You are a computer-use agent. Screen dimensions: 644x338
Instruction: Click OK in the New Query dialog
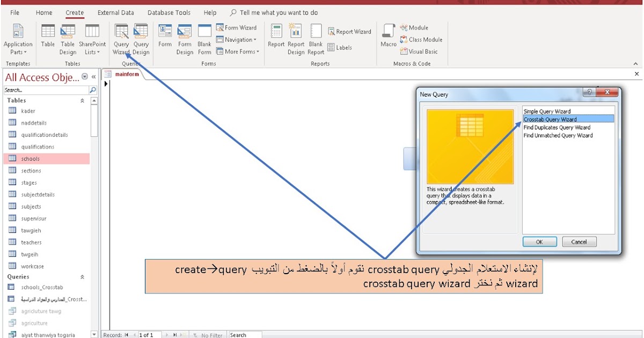539,241
